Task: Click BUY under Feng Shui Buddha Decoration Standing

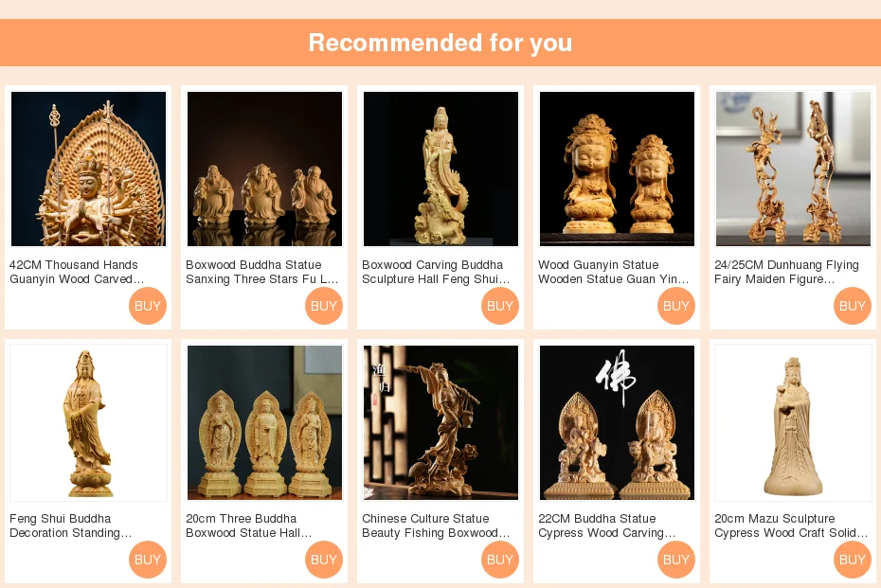Action: [x=148, y=560]
